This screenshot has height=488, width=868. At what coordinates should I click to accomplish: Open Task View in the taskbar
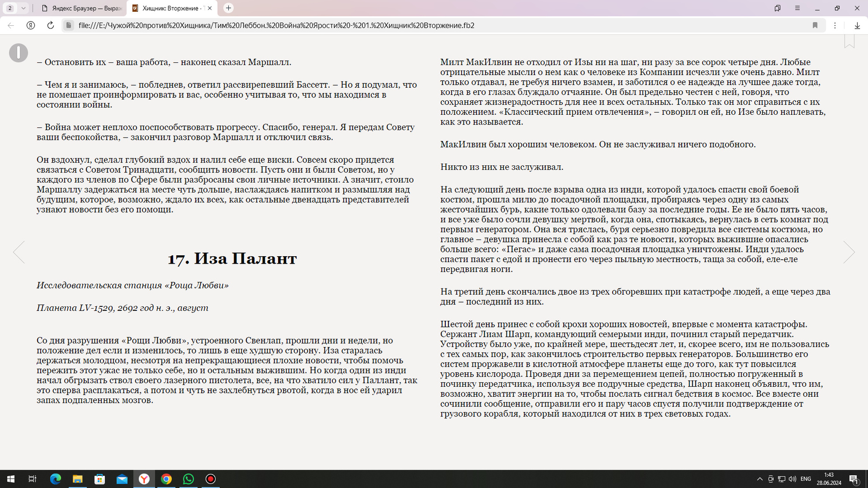tap(33, 479)
